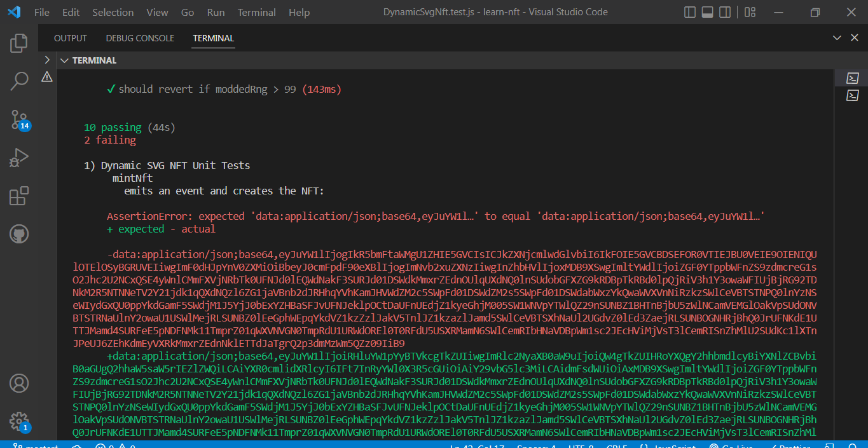
Task: Restore down the VS Code window
Action: 815,12
